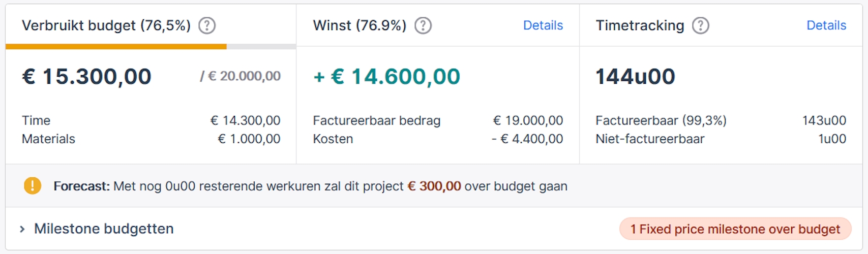Click the Niet-factureerbaar hours row
The image size is (868, 254).
(x=720, y=139)
